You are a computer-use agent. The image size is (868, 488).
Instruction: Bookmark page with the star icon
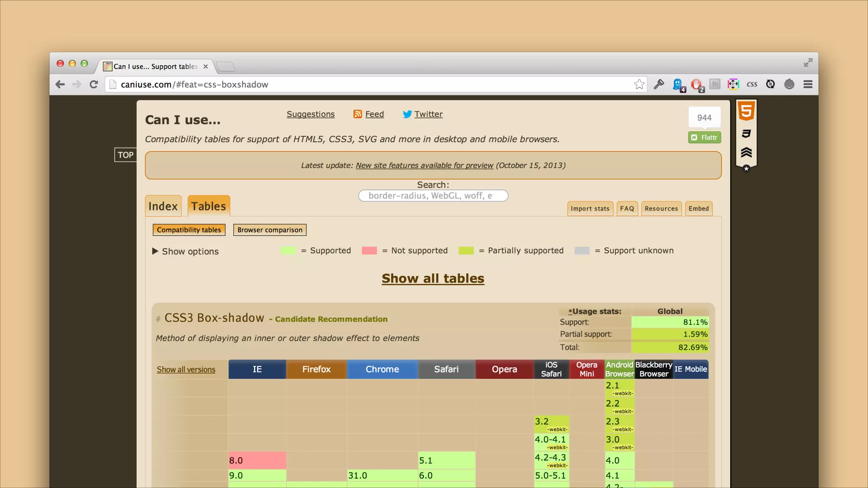coord(639,84)
